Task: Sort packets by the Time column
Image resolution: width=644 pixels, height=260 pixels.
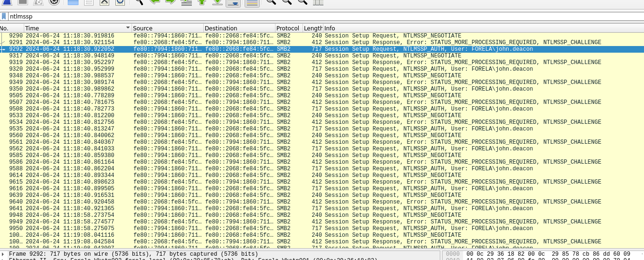Action: coord(77,28)
